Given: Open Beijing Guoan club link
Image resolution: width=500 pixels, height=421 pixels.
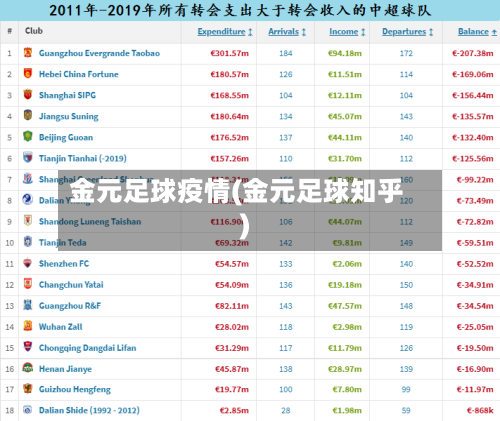Looking at the screenshot, I should coord(66,137).
